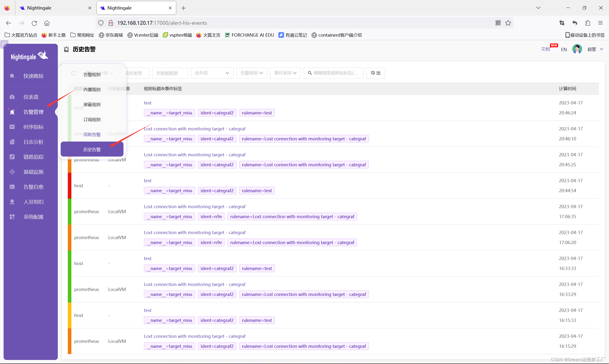The width and height of the screenshot is (609, 364).
Task: Select 历史告警 in the submenu
Action: [92, 149]
